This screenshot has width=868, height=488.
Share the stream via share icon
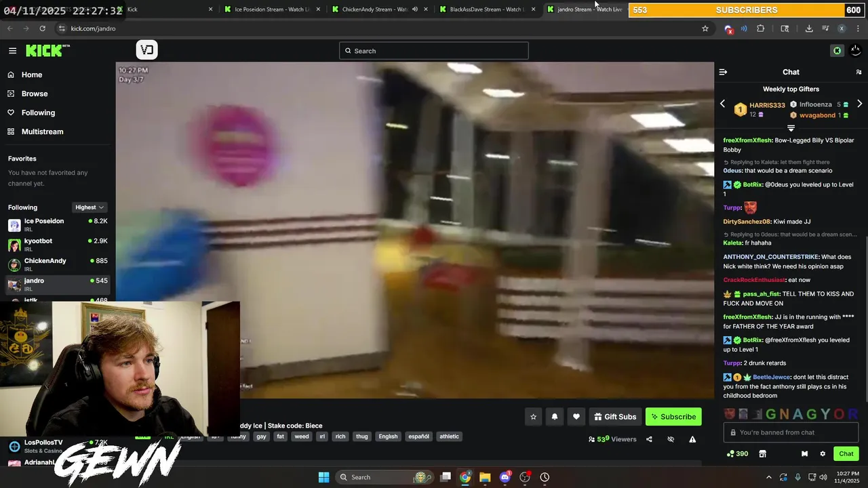click(x=649, y=439)
